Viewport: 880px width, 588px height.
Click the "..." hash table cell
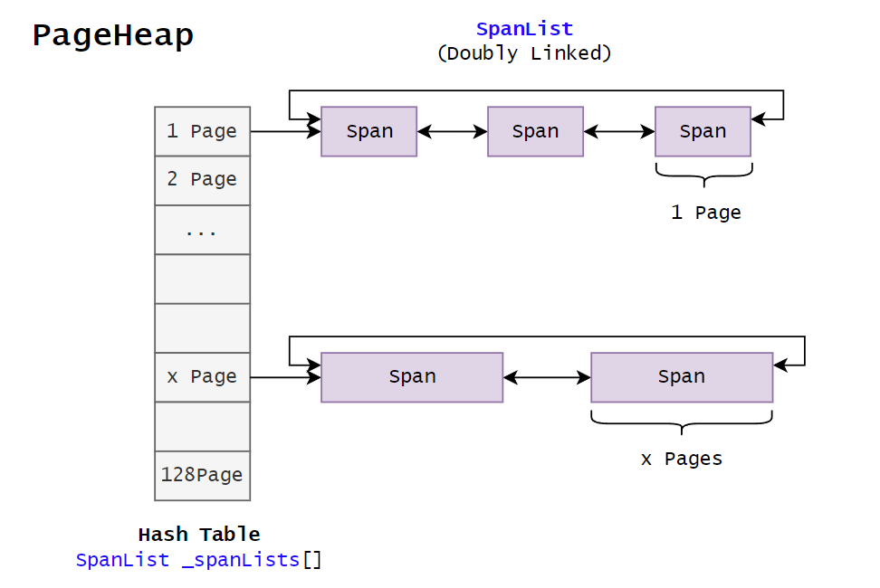click(202, 230)
